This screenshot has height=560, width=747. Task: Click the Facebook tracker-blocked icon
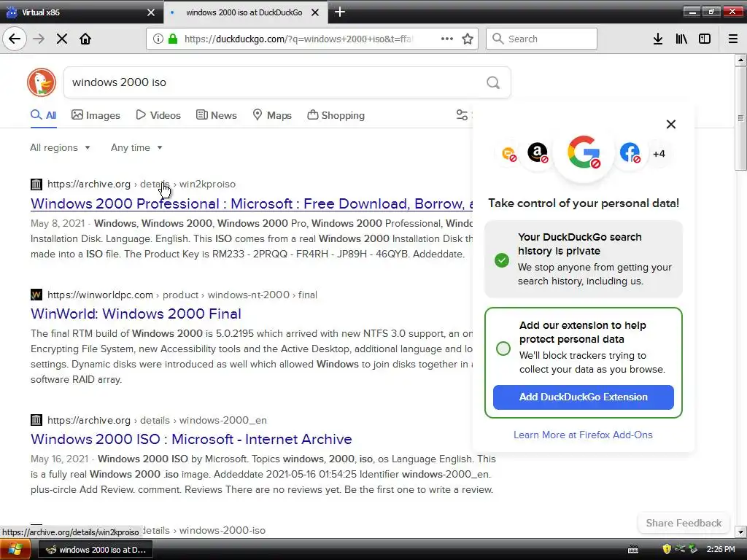click(x=630, y=153)
